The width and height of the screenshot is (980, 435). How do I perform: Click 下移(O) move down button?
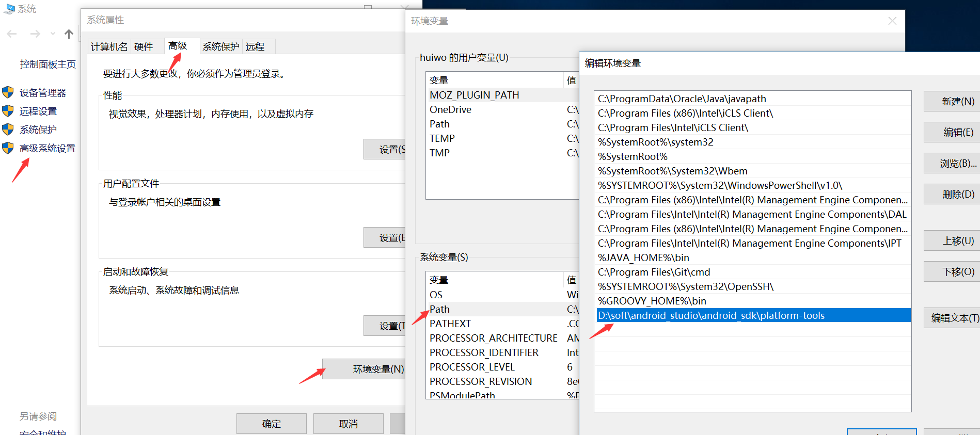coord(952,271)
